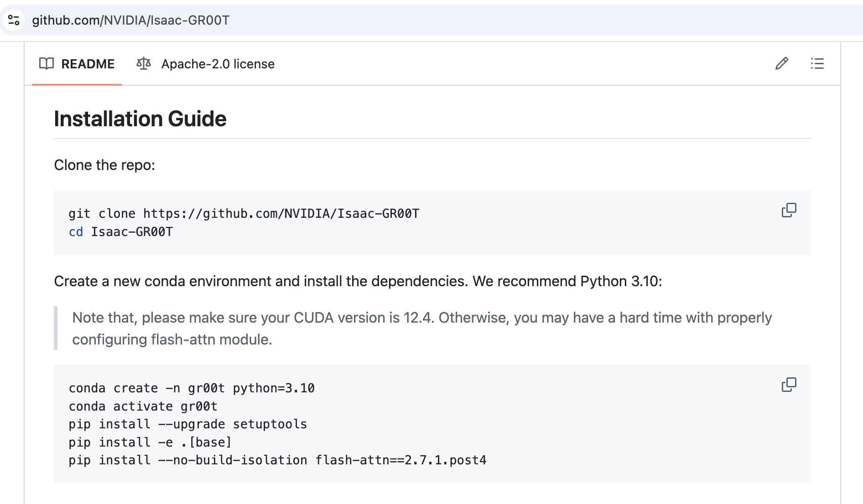Click the scales icon beside Apache-2.0 license
Screen dimensions: 863x504
pyautogui.click(x=144, y=64)
